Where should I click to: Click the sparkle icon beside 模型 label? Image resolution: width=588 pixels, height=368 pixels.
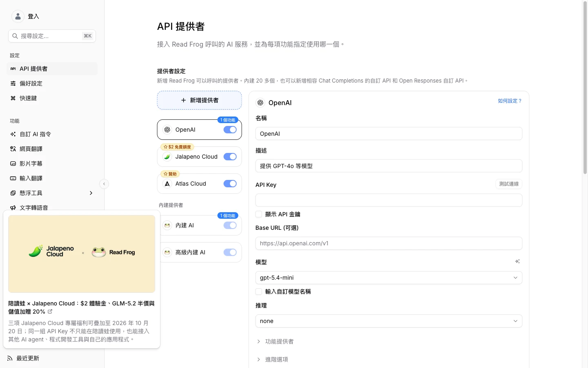[x=517, y=261]
